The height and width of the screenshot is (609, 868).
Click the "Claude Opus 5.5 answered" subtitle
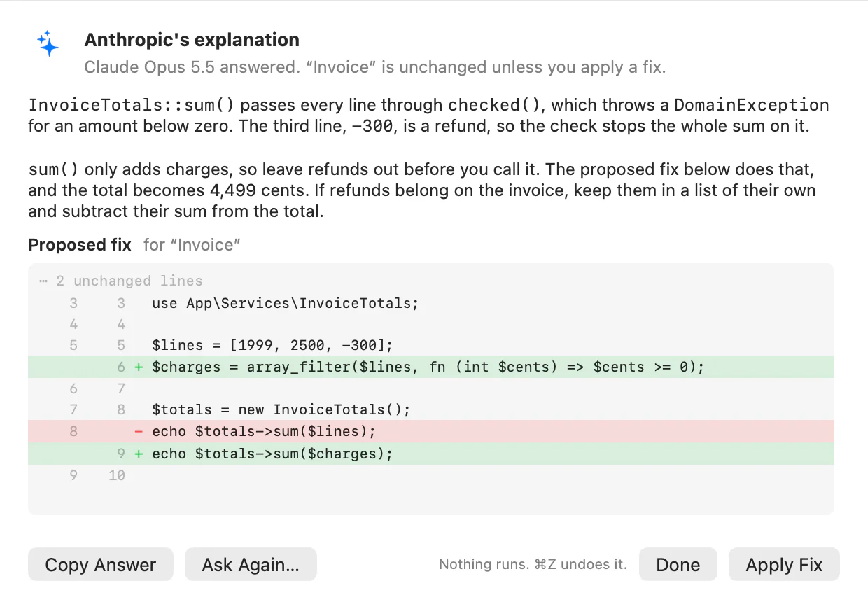coord(374,67)
